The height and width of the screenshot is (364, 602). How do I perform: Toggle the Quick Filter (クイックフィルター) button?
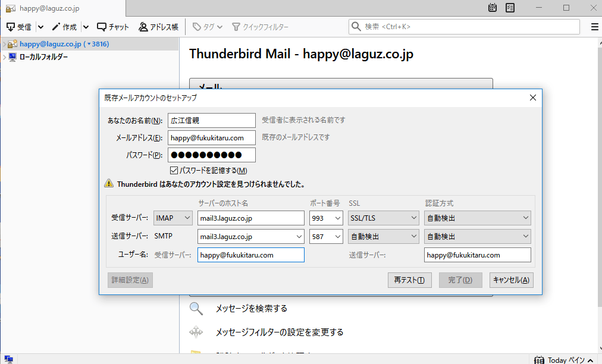point(261,27)
